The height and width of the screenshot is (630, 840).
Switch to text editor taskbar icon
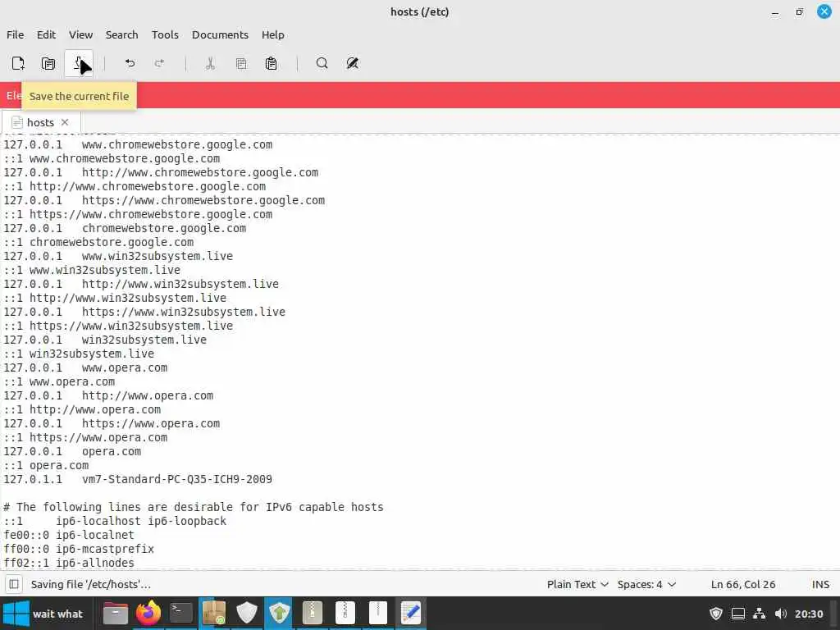tap(410, 614)
